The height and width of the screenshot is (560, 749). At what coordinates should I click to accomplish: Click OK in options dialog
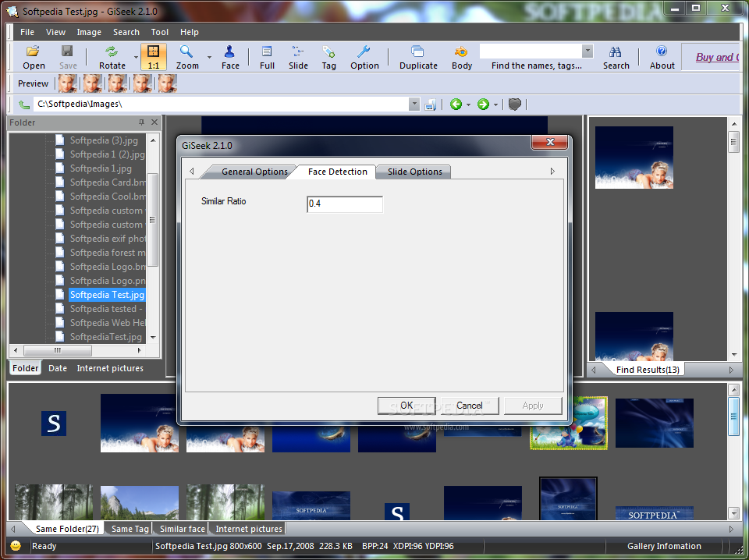pyautogui.click(x=406, y=406)
